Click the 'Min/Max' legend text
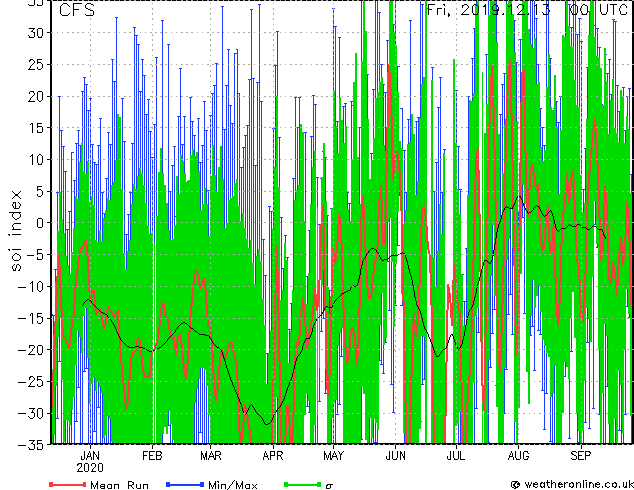This screenshot has height=490, width=634. (232, 485)
